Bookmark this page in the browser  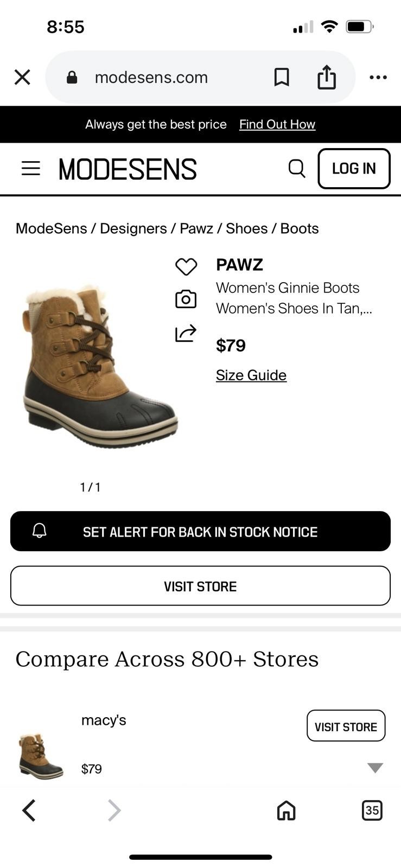pos(281,77)
